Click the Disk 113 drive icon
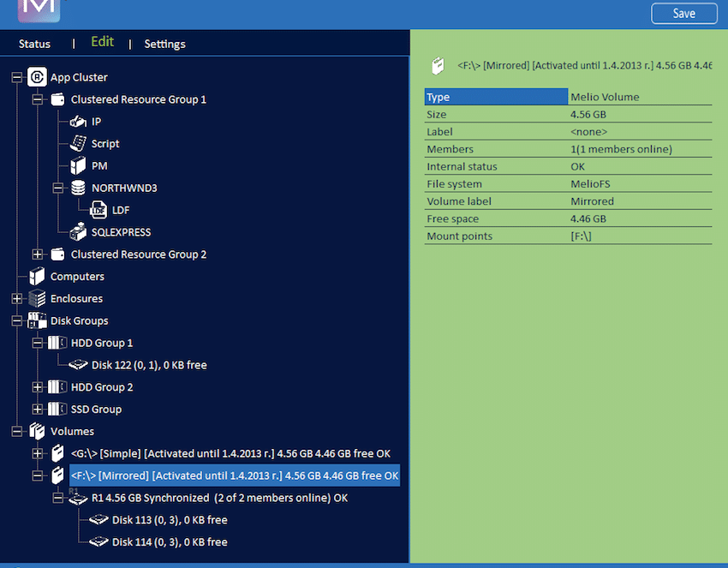 click(98, 520)
